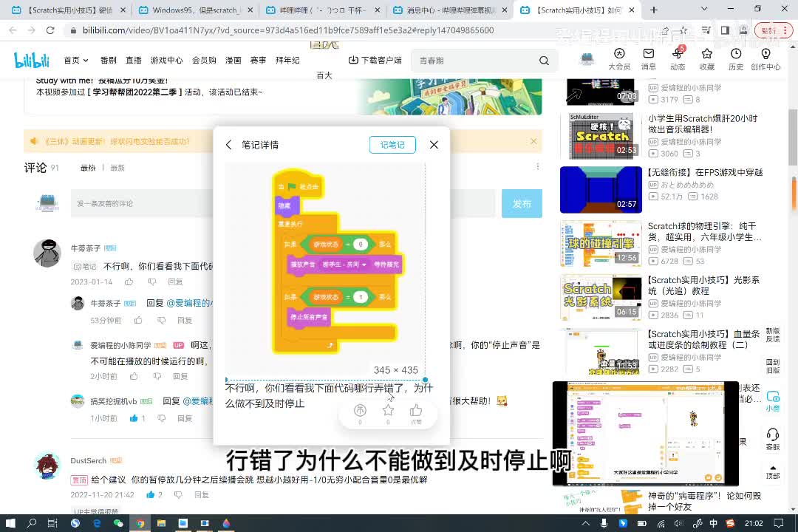The height and width of the screenshot is (532, 798).
Task: Click the 发布 comment button
Action: pyautogui.click(x=522, y=204)
